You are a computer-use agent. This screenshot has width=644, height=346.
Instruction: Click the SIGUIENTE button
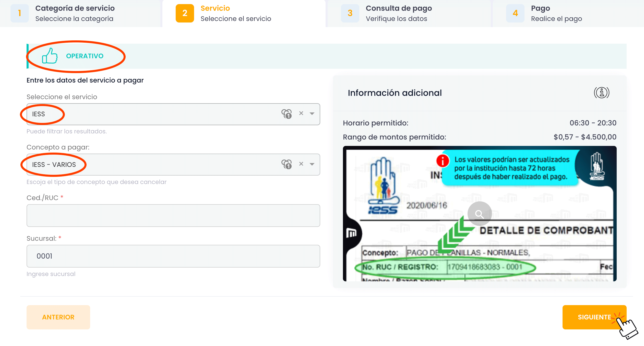coord(594,317)
